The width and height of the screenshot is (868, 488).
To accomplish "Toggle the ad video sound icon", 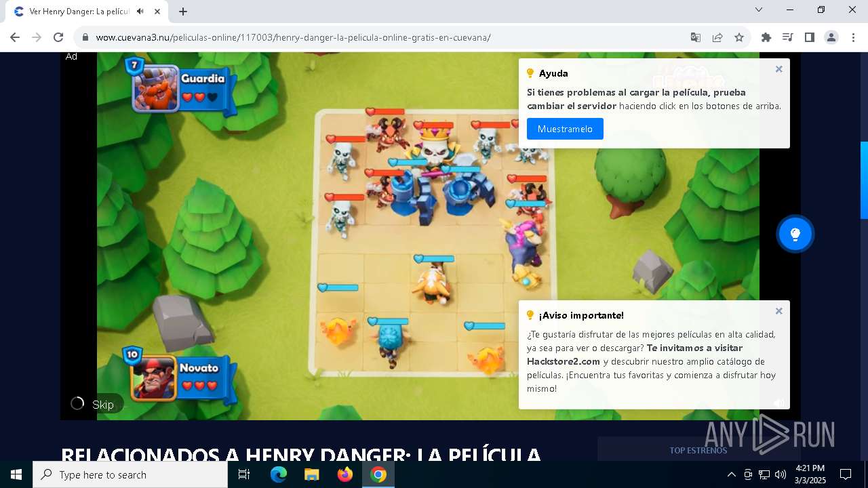I will coord(779,403).
